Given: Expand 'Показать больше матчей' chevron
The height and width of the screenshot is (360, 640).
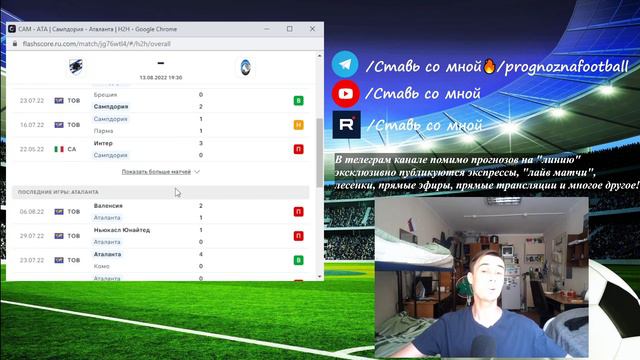Looking at the screenshot, I should (x=197, y=172).
